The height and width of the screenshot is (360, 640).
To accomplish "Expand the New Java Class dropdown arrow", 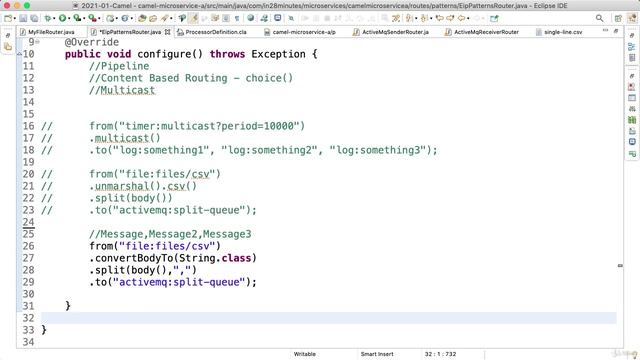I will point(131,18).
